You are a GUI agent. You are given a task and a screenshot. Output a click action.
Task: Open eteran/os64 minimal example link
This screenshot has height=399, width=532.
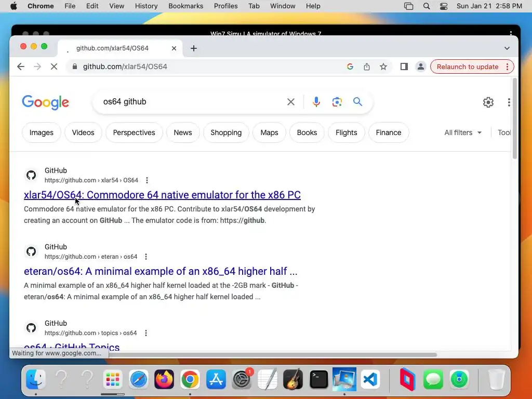[161, 271]
